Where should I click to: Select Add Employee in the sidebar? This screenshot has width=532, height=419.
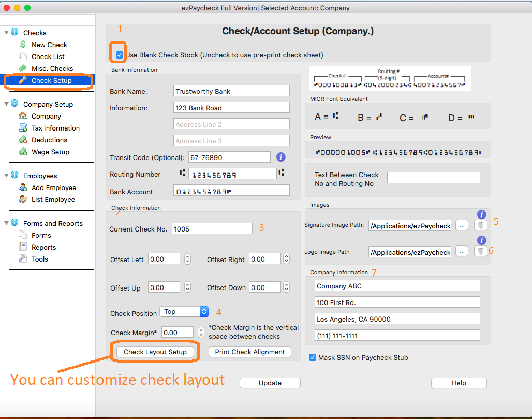(53, 187)
